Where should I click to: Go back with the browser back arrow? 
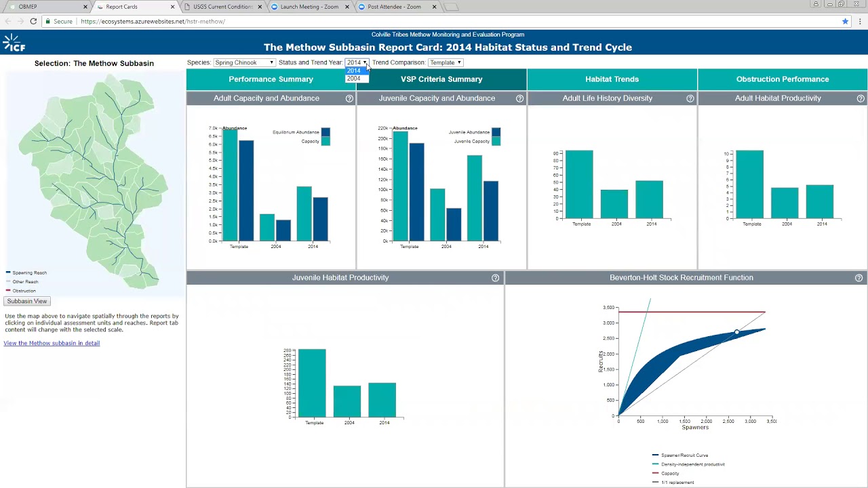8,21
